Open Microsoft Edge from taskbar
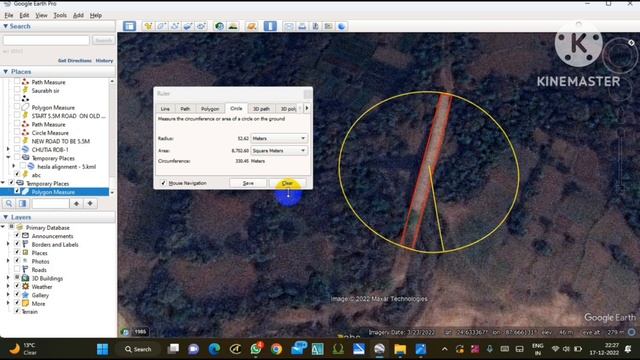640x360 pixels. click(214, 349)
